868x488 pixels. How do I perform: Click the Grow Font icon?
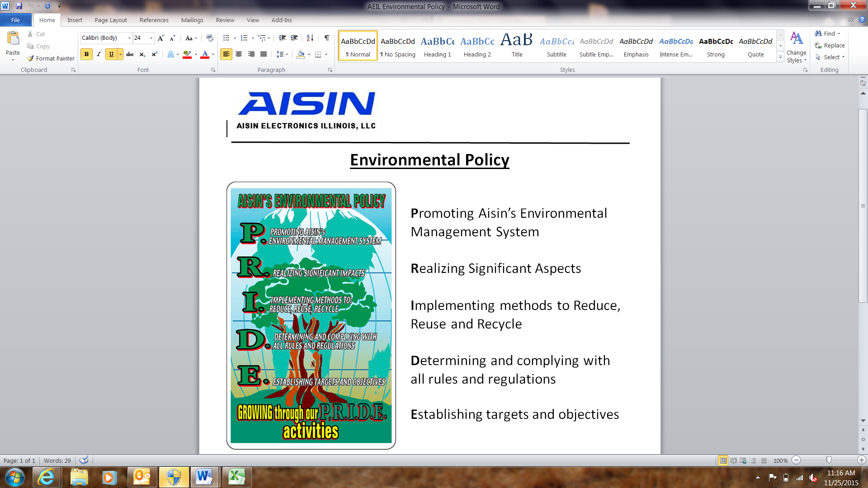click(160, 38)
